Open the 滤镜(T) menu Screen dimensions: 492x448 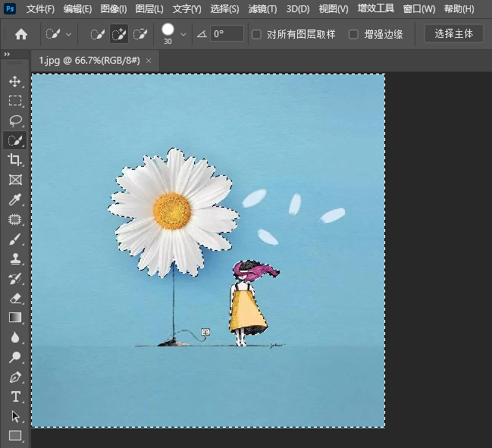[262, 9]
